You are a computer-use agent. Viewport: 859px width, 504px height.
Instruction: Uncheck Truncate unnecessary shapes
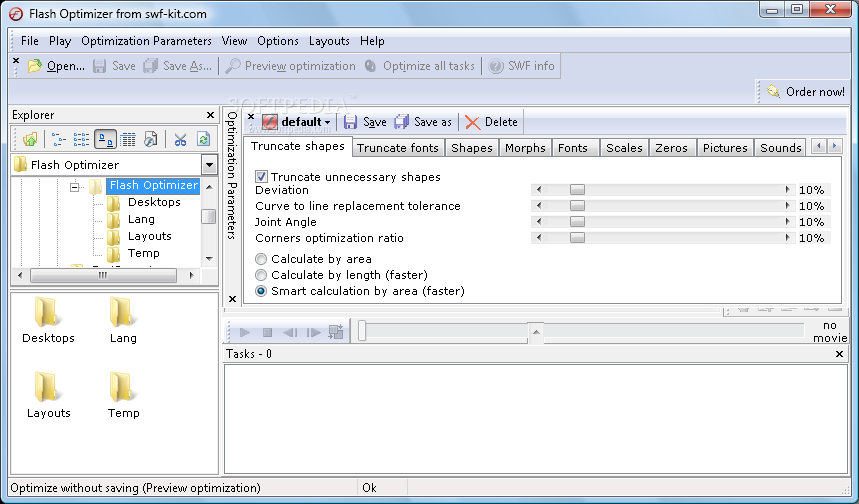[261, 177]
